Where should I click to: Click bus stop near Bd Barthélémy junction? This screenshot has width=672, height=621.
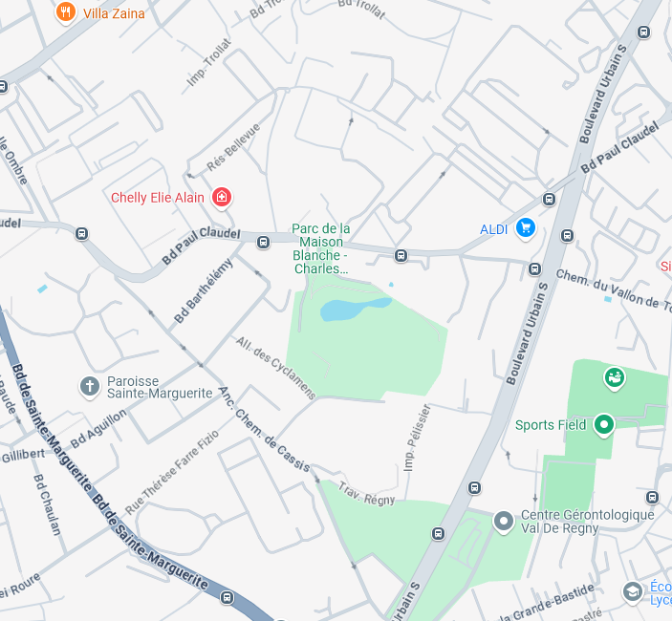tap(264, 242)
